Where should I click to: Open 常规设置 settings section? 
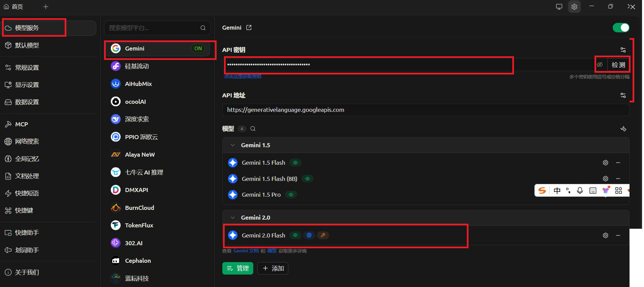pyautogui.click(x=49, y=68)
